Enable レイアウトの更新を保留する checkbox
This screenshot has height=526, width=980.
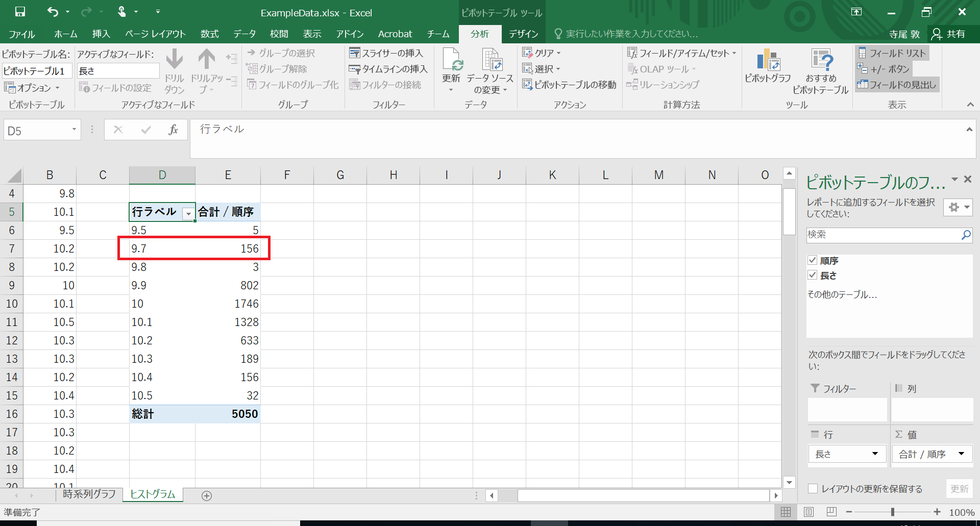tap(813, 489)
